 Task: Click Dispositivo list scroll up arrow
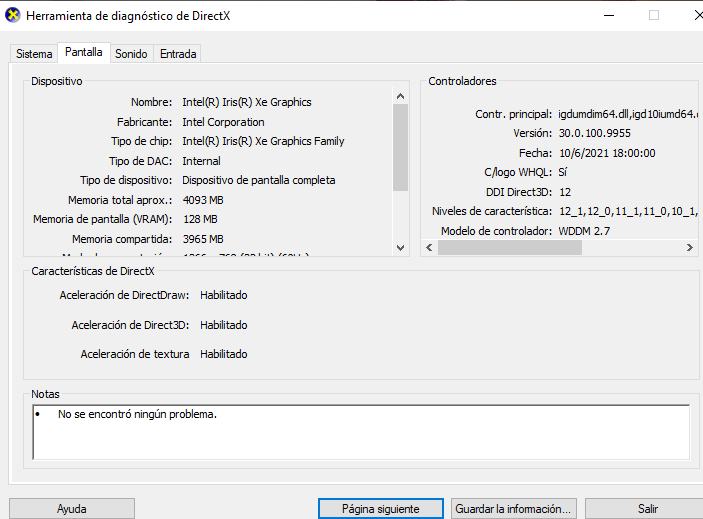click(400, 96)
